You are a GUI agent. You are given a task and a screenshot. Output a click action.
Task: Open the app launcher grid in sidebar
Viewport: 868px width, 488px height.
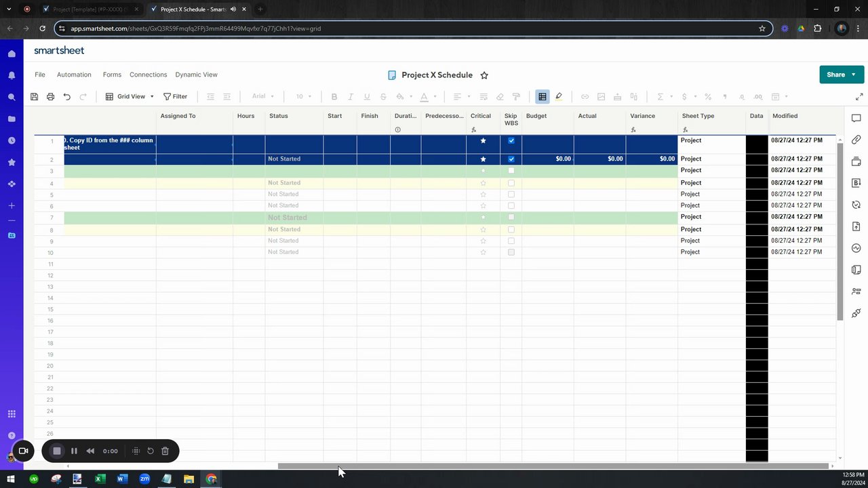pos(12,414)
